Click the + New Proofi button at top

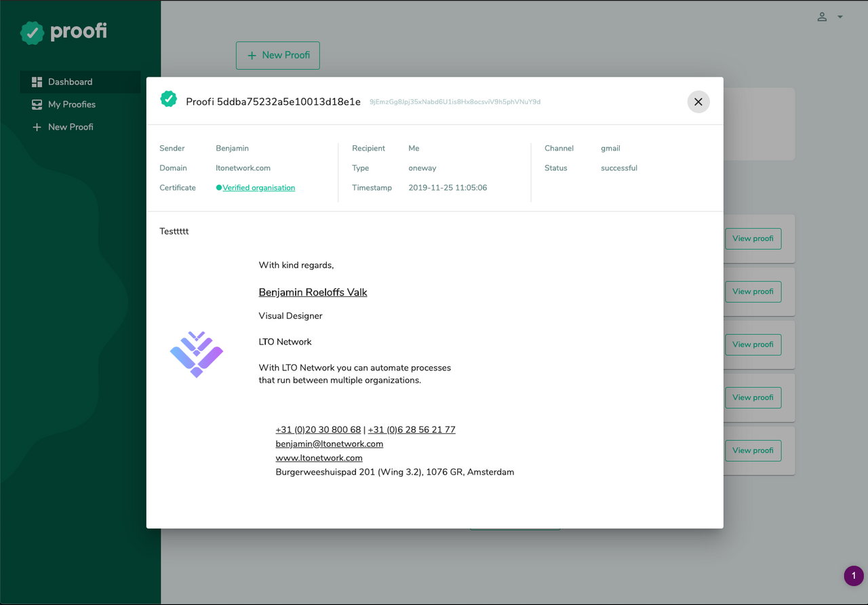tap(278, 56)
